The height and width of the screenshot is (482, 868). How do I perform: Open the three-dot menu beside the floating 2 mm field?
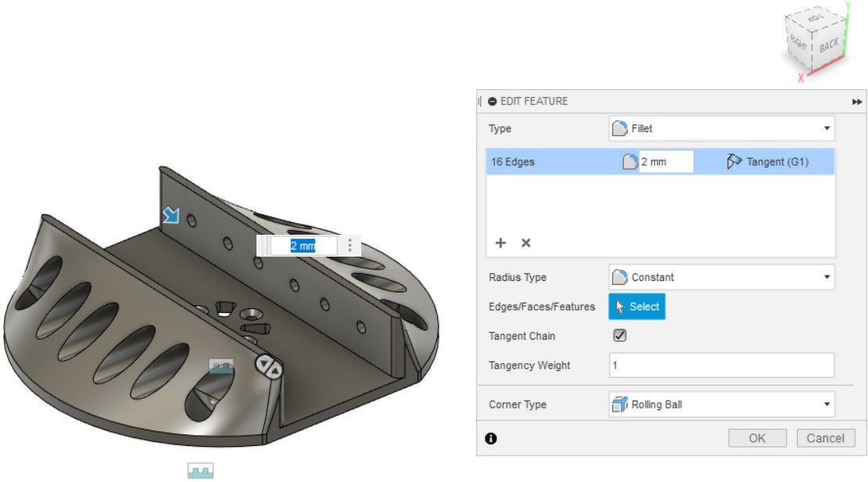[350, 246]
